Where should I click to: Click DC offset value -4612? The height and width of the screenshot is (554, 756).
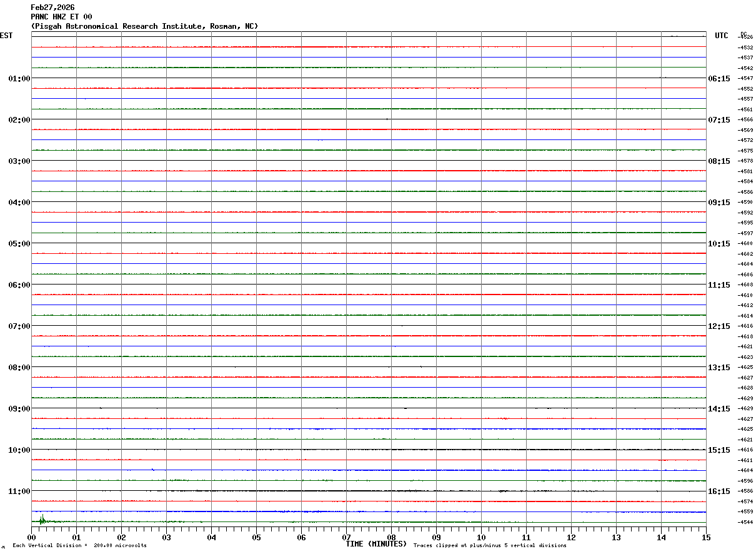pyautogui.click(x=745, y=305)
